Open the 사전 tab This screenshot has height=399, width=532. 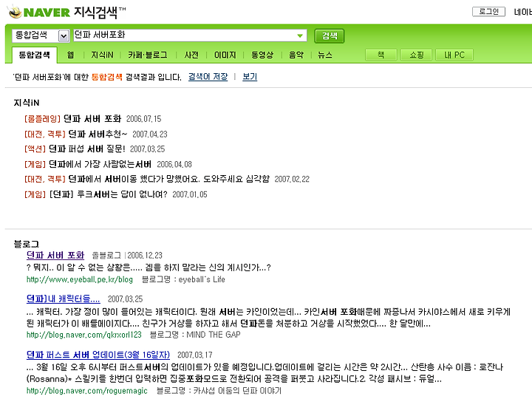pos(191,55)
